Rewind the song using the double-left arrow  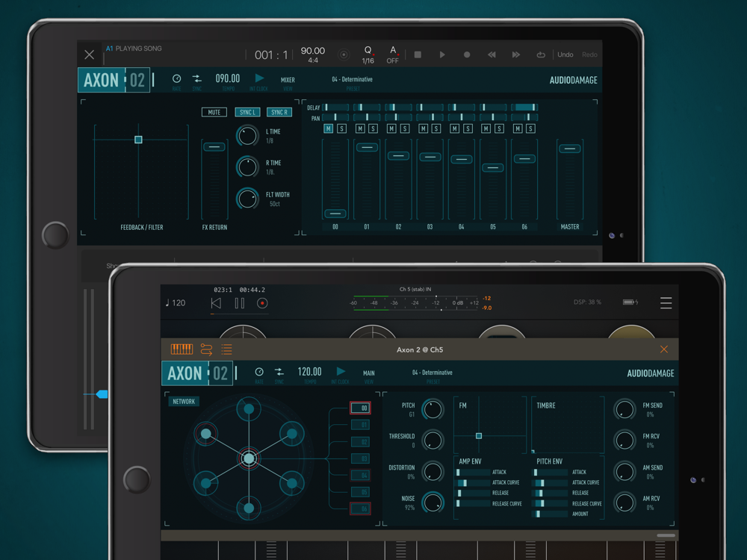click(x=492, y=55)
